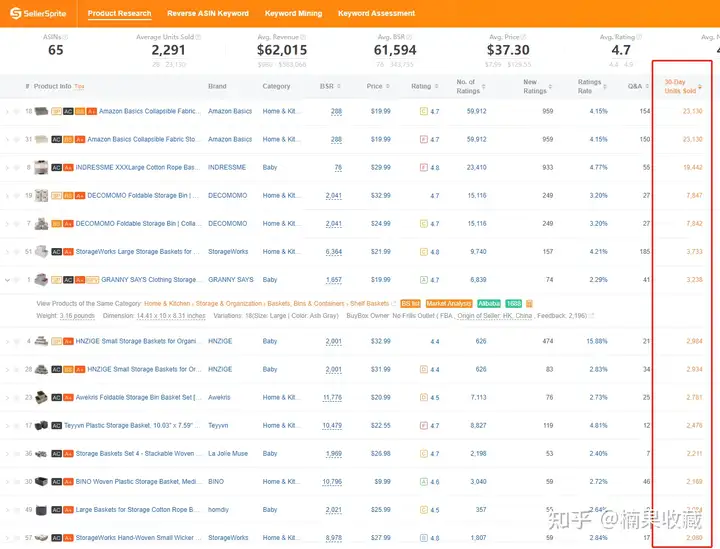Open BSR value 1,657 for GRANNY SAYS
This screenshot has height=549, width=720.
tap(334, 280)
